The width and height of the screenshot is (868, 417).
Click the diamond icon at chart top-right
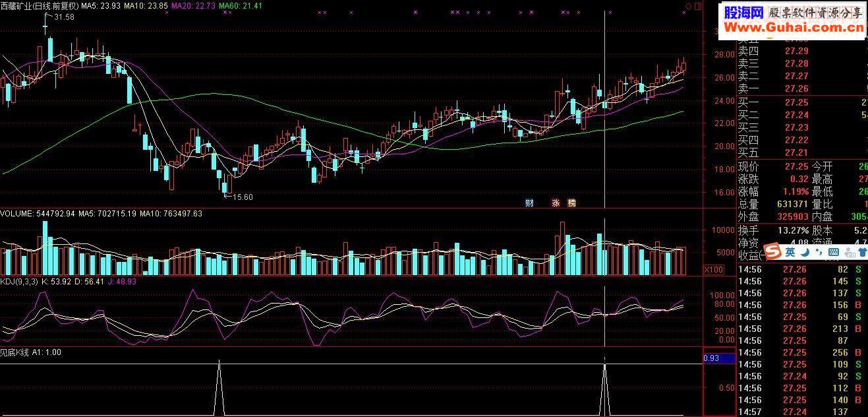[688, 5]
